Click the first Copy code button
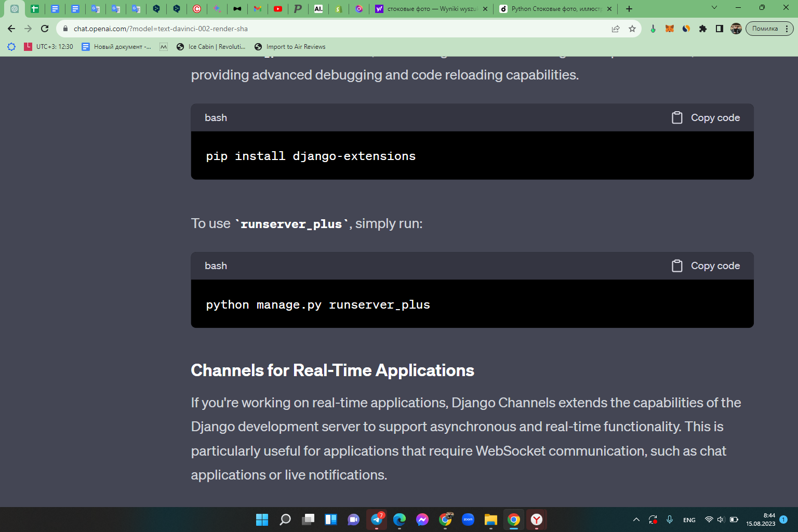Image resolution: width=798 pixels, height=532 pixels. point(704,117)
